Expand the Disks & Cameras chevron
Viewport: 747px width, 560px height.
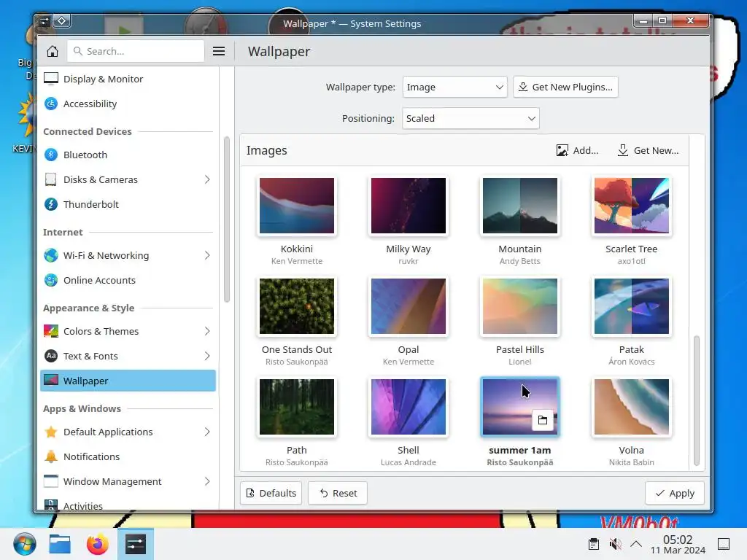(x=207, y=179)
